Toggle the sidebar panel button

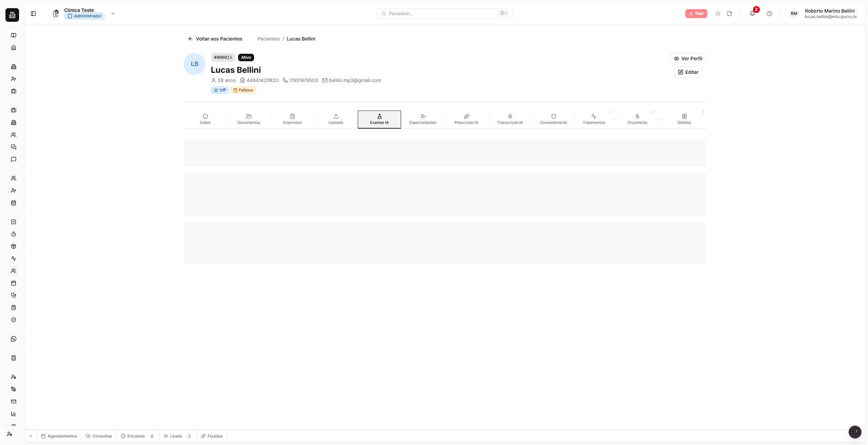[x=33, y=14]
